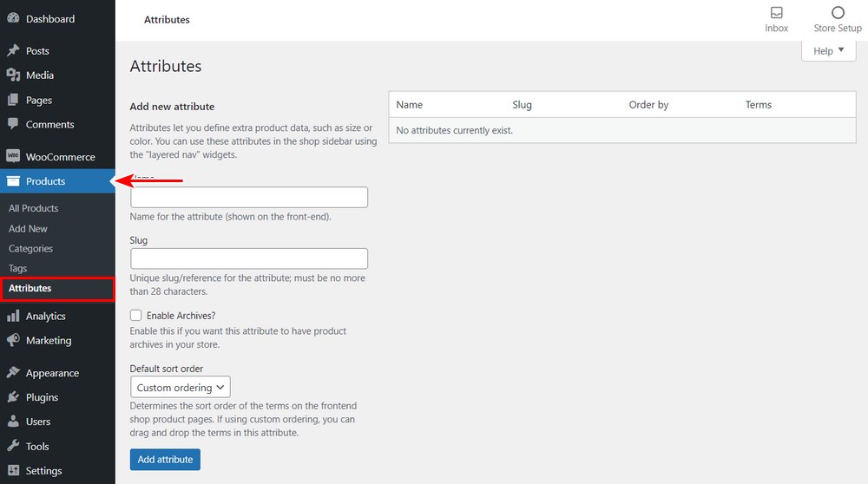Click the Dashboard gauge icon
Screen dimensions: 868x484
point(13,18)
